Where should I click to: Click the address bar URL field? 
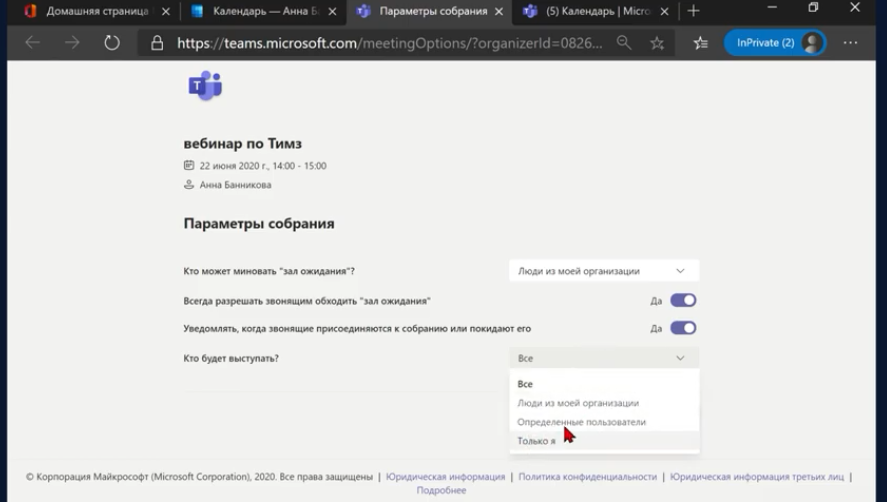389,43
